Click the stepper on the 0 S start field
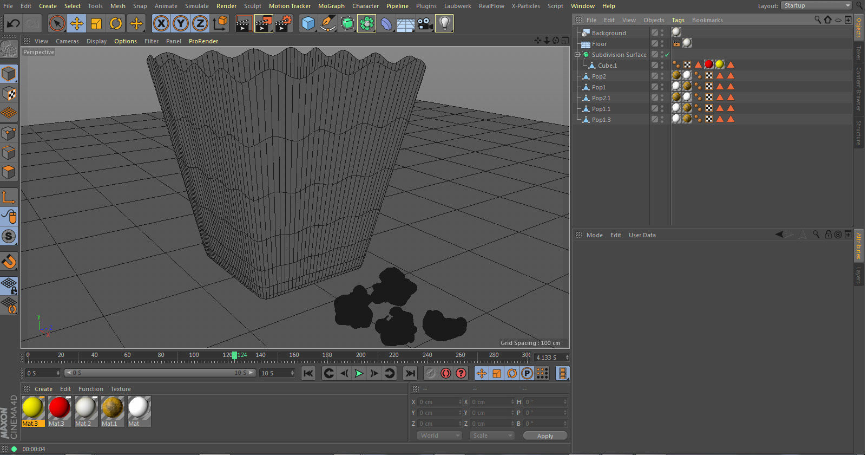This screenshot has height=455, width=868. pos(58,373)
